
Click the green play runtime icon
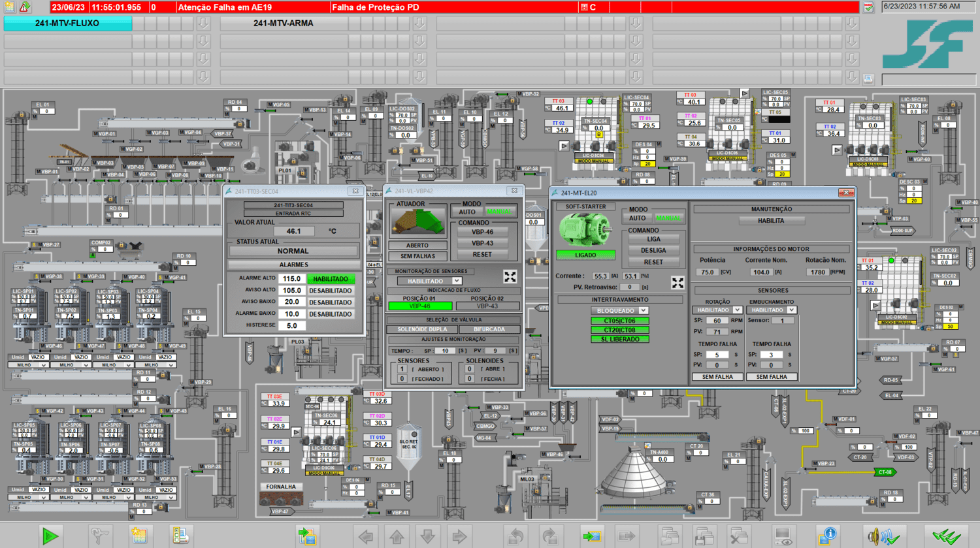[x=50, y=536]
